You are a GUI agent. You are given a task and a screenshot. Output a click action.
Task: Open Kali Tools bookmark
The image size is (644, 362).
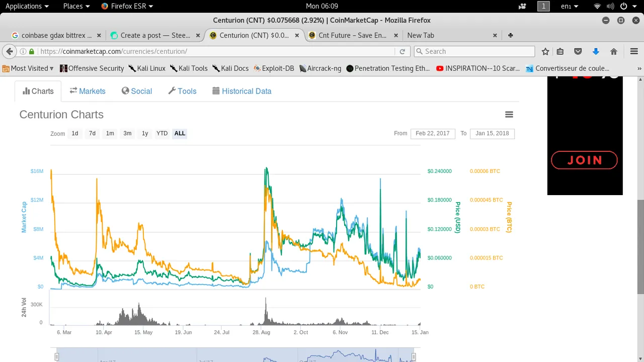189,68
